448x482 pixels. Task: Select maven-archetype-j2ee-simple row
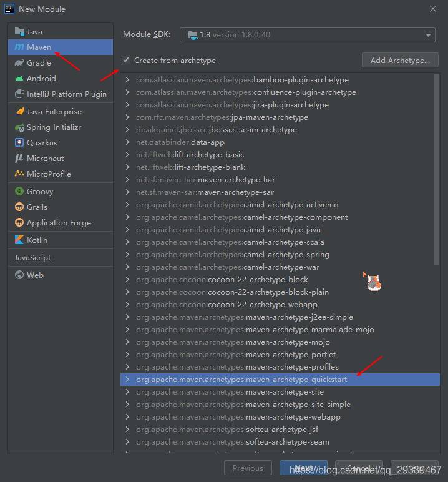pyautogui.click(x=280, y=317)
